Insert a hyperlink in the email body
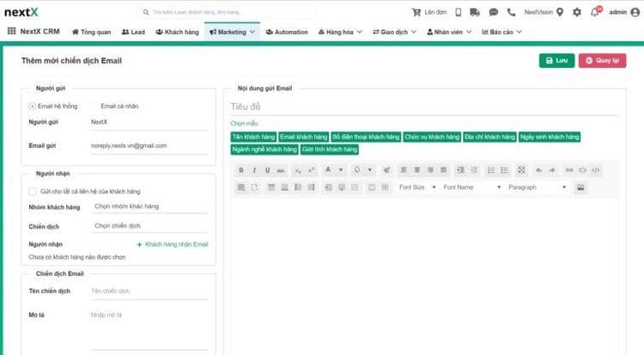 click(x=568, y=170)
